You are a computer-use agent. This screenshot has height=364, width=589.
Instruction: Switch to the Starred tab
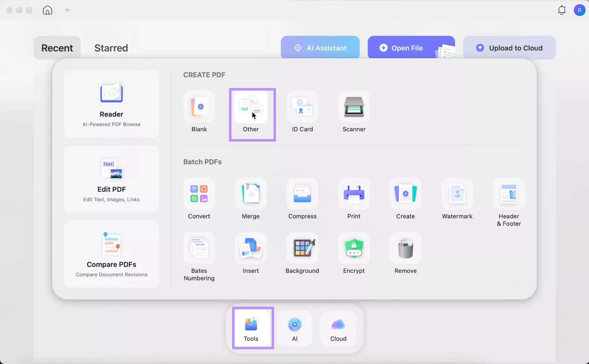tap(111, 48)
